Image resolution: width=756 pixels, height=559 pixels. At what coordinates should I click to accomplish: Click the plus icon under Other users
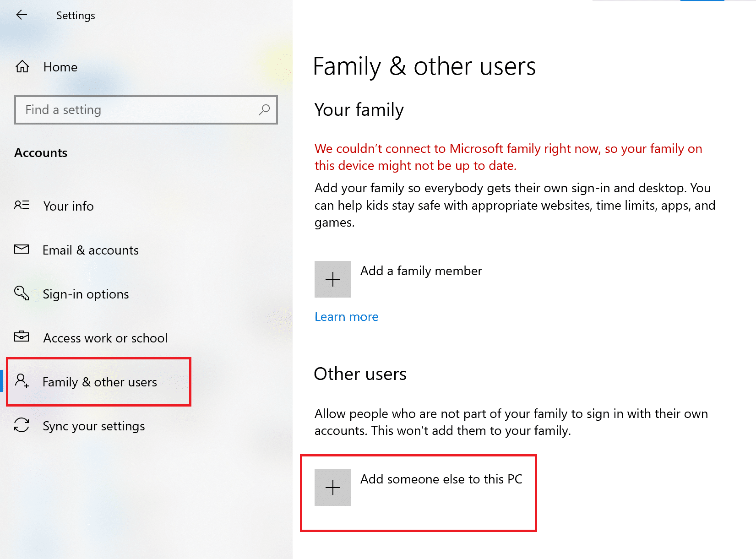click(x=332, y=488)
